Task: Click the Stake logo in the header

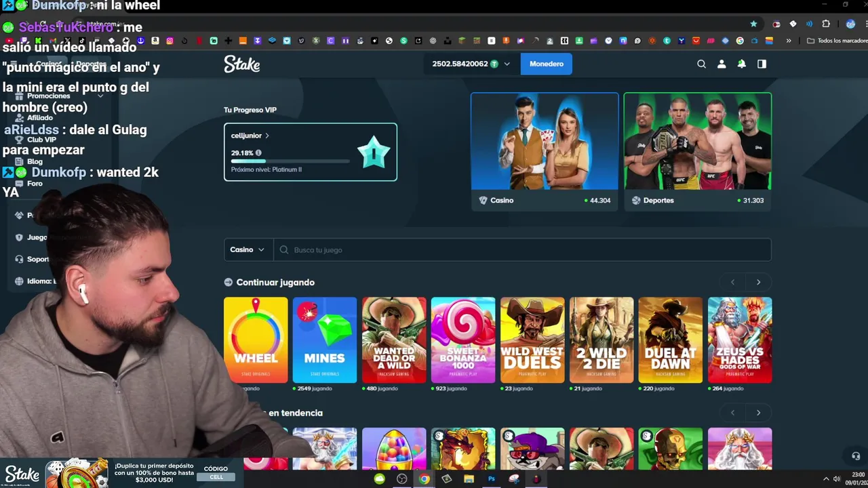Action: point(242,64)
